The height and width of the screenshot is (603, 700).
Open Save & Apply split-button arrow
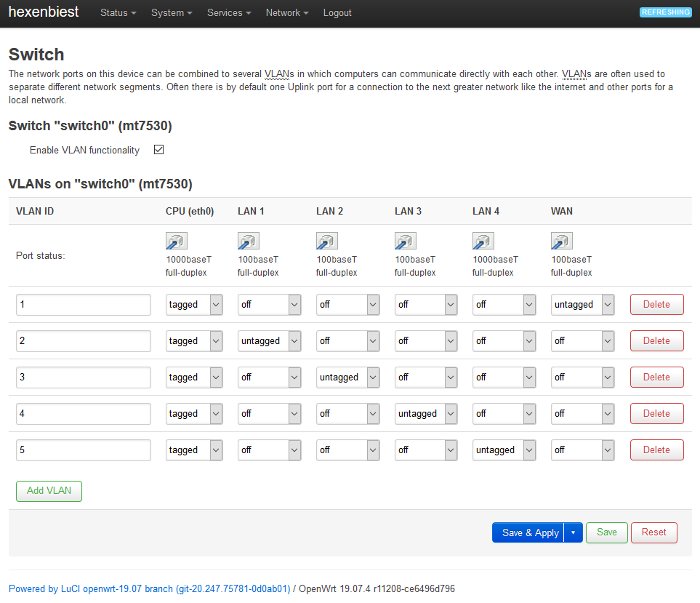click(573, 532)
